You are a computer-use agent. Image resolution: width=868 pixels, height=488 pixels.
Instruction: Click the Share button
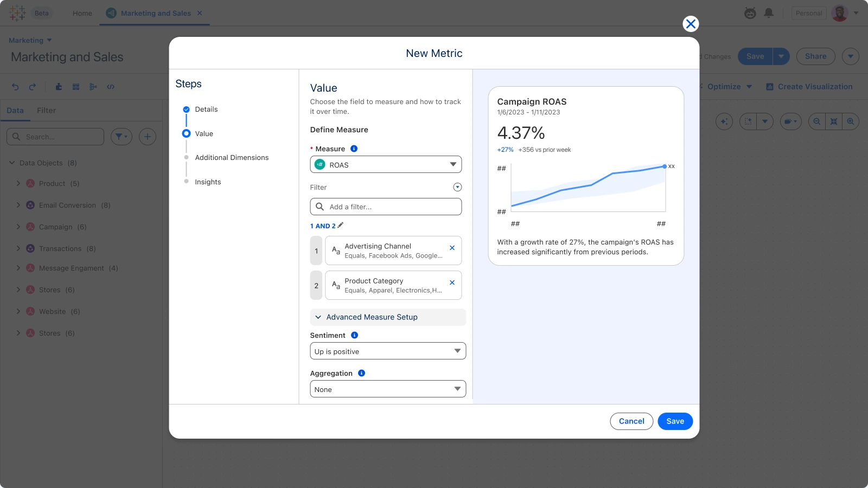(815, 56)
